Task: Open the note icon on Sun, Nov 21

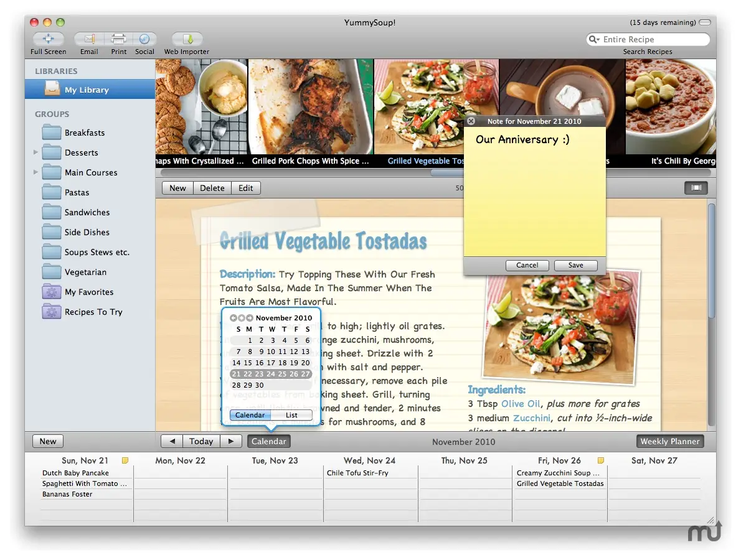Action: [125, 460]
